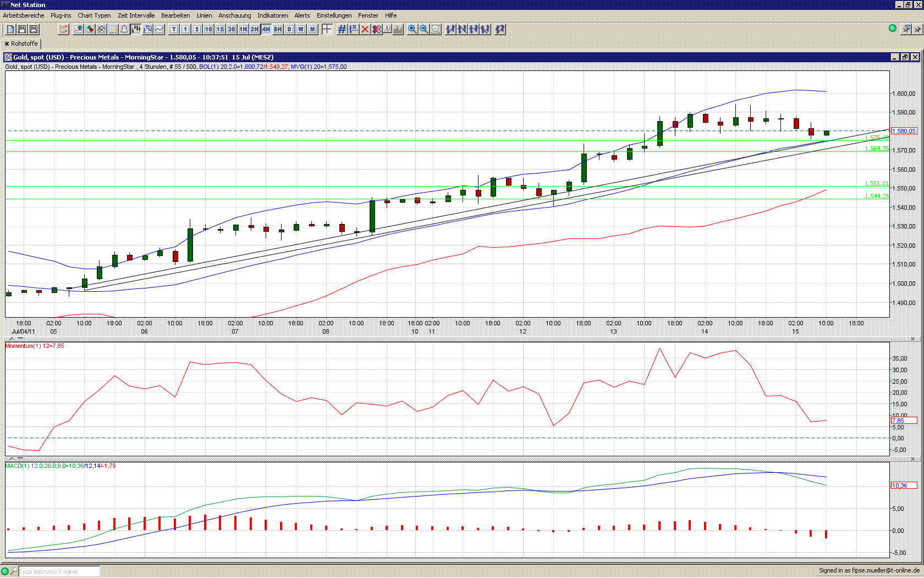Open the Indikatoren menu

tap(272, 15)
